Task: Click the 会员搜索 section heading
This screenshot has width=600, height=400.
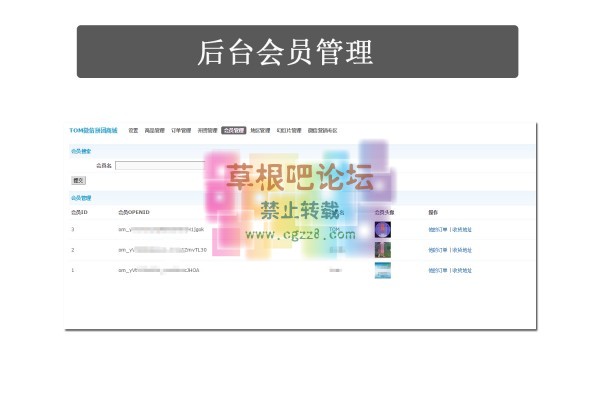Action: [x=81, y=151]
